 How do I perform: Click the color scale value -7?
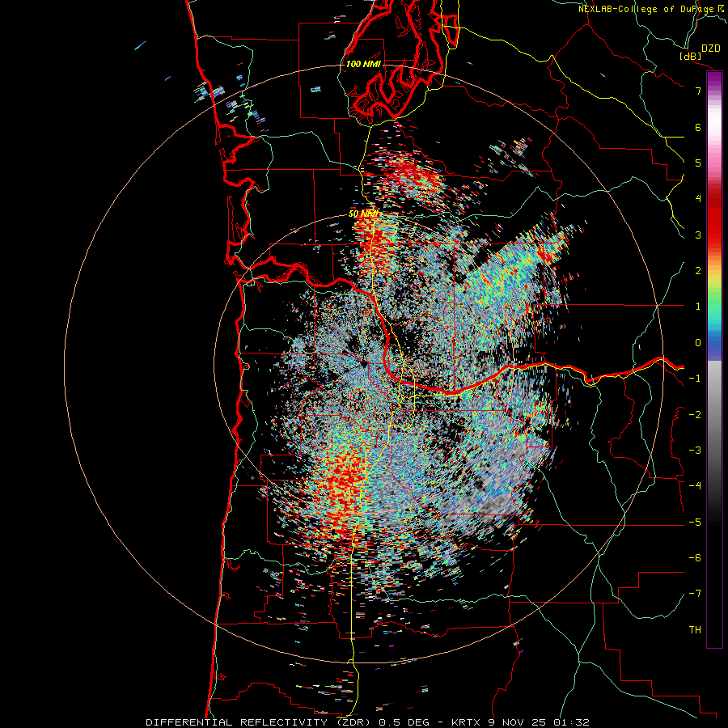(695, 594)
